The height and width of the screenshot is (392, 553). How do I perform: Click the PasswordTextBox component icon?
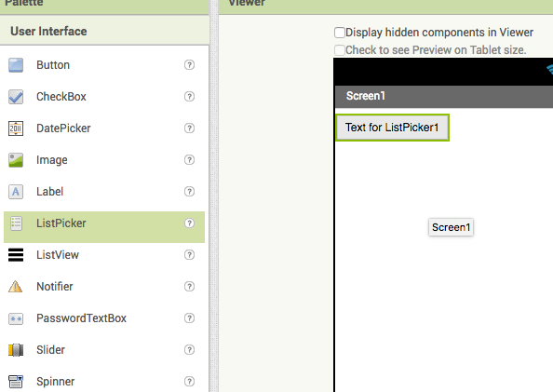point(16,318)
